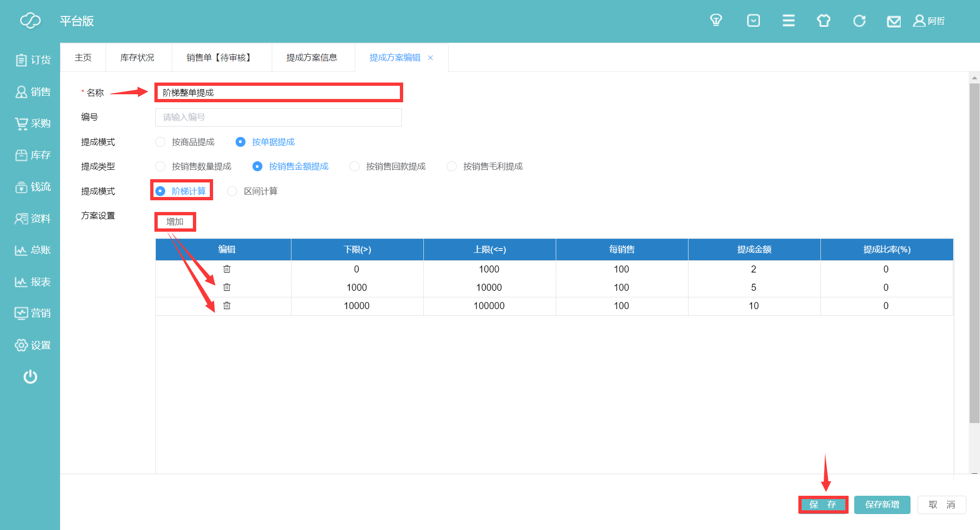980x530 pixels.
Task: Click the vertical scrollbar on right
Action: [x=974, y=253]
